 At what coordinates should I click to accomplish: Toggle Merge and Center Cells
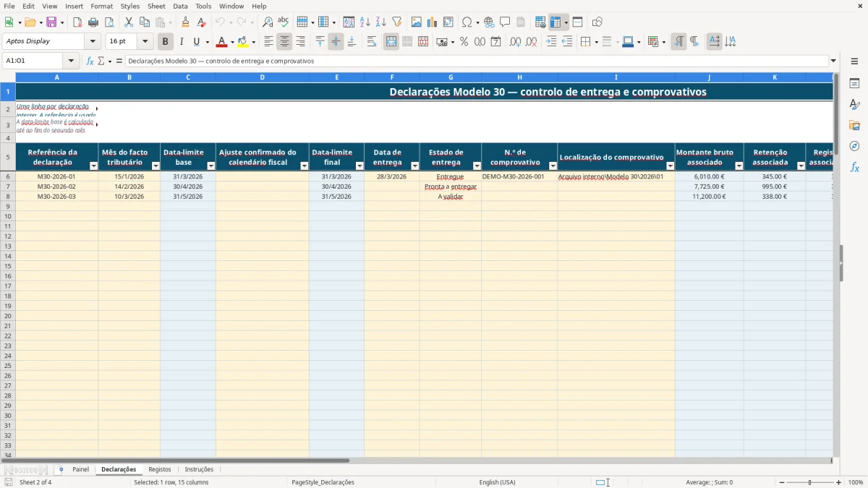tap(391, 42)
